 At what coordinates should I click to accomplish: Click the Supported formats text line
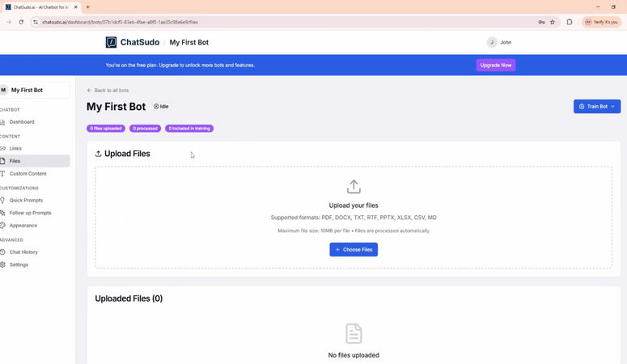[x=354, y=218]
